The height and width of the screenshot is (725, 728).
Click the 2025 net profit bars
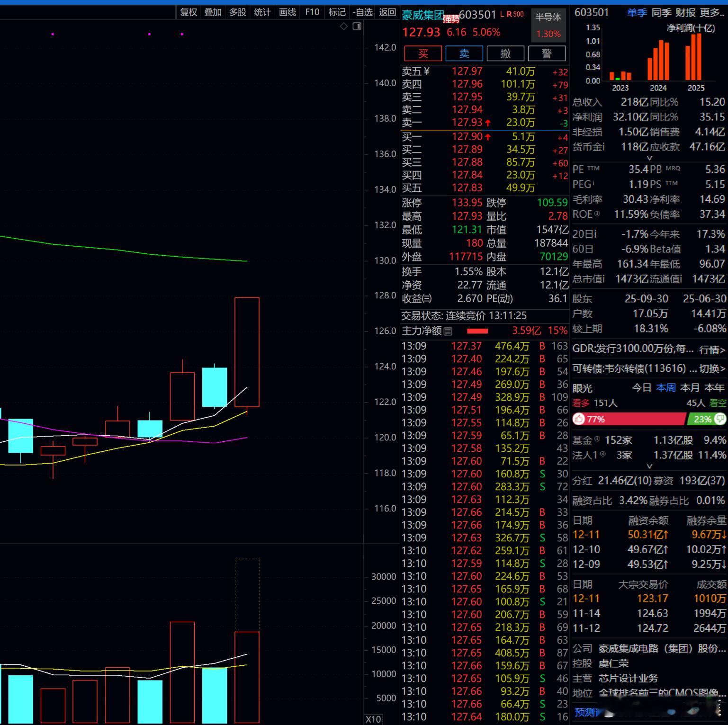693,57
